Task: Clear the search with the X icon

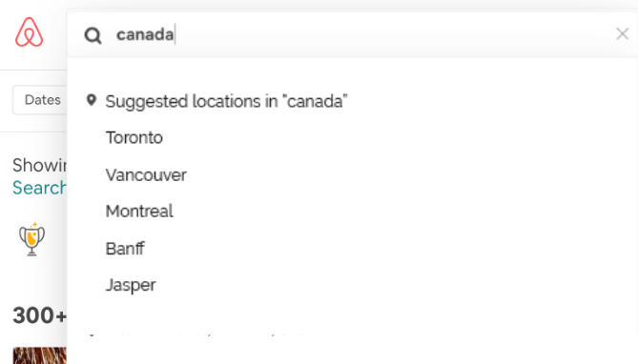Action: pos(622,33)
